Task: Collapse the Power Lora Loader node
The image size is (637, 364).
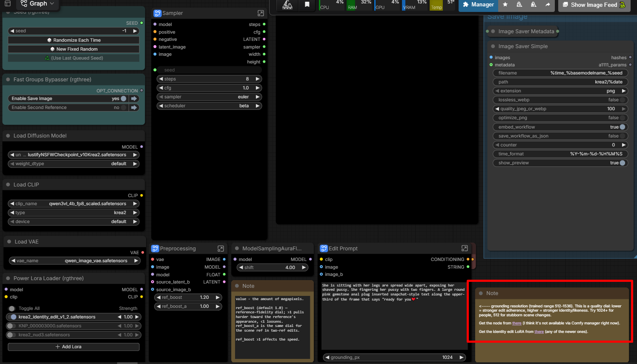Action: coord(8,278)
